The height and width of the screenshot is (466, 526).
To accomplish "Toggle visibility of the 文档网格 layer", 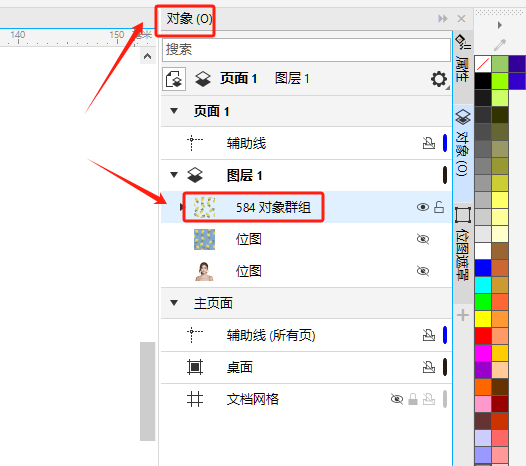I will point(397,399).
